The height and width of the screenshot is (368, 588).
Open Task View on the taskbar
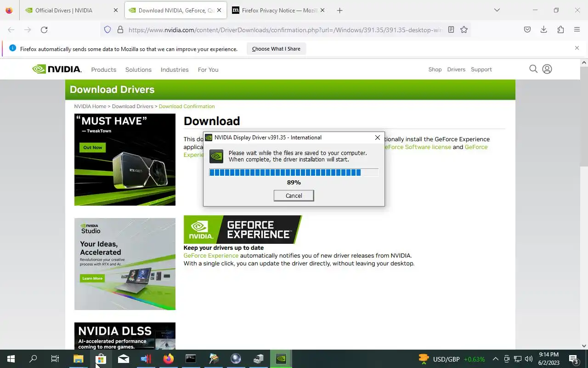[55, 359]
